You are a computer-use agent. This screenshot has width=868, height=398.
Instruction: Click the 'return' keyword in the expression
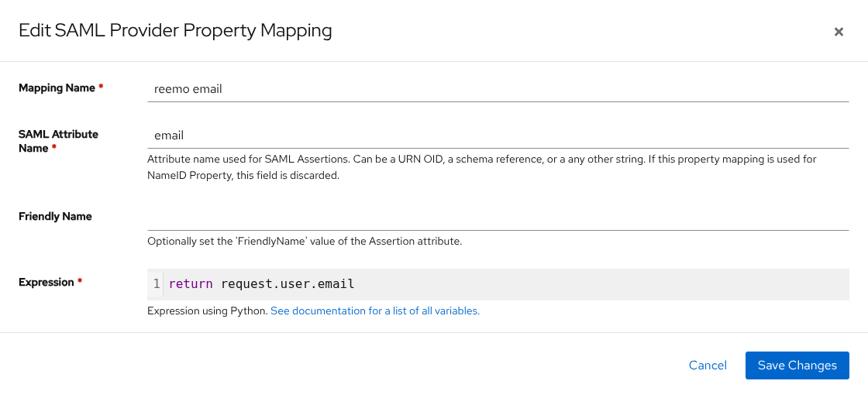[x=191, y=284]
